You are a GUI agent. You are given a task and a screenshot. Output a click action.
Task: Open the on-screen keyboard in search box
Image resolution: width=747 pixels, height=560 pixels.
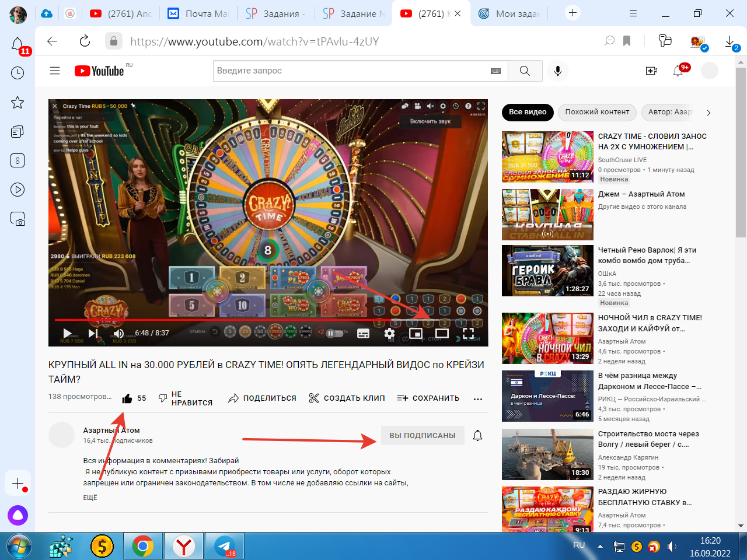coord(495,71)
